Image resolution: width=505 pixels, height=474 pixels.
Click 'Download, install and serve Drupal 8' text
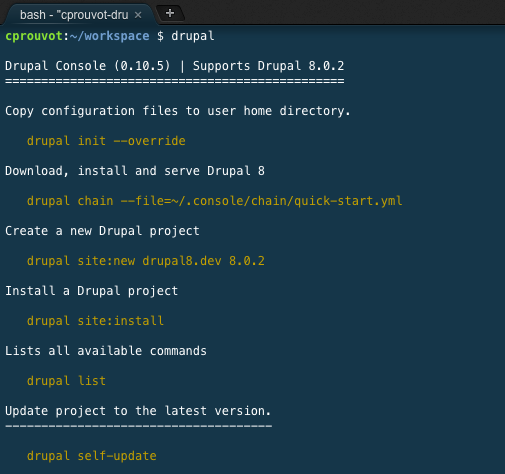[135, 171]
